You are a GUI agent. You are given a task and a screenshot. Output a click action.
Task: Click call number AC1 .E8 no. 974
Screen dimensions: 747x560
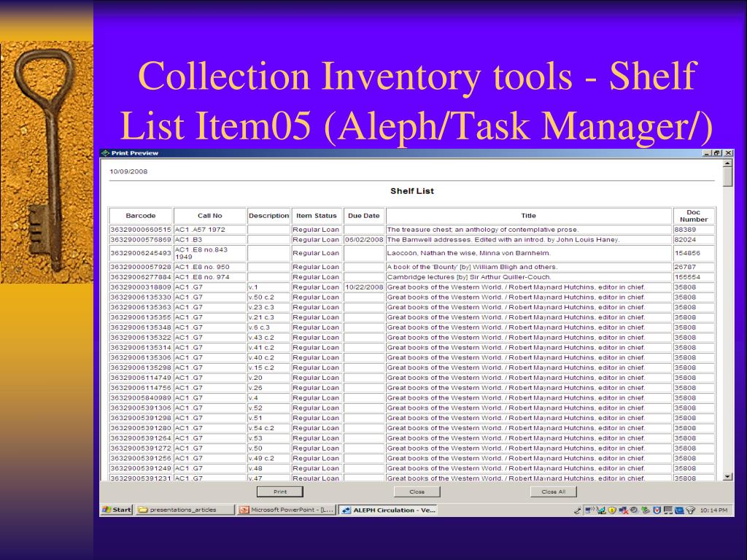[202, 276]
